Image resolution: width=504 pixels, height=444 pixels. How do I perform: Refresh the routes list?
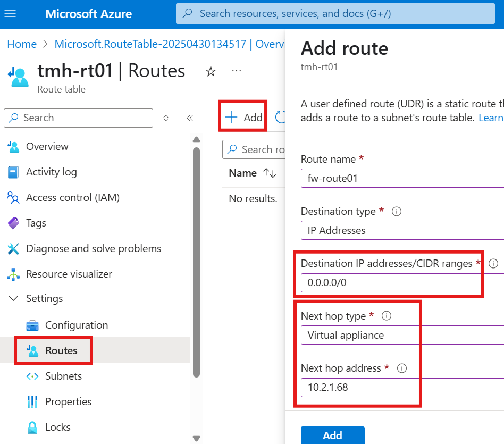tap(280, 117)
